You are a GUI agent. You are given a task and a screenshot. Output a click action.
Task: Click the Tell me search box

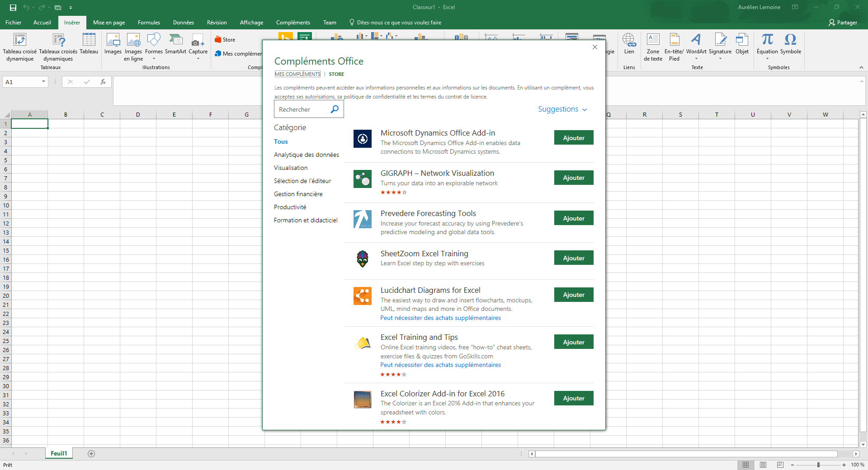[395, 23]
